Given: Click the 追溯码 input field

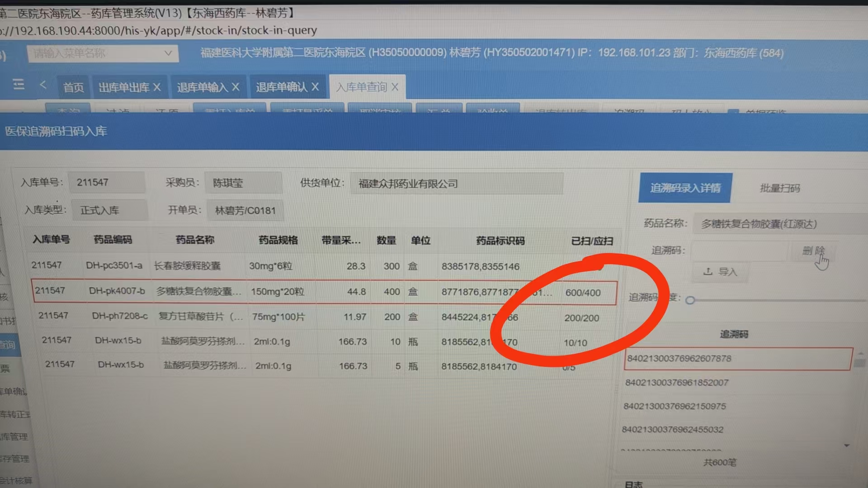Looking at the screenshot, I should pyautogui.click(x=739, y=251).
